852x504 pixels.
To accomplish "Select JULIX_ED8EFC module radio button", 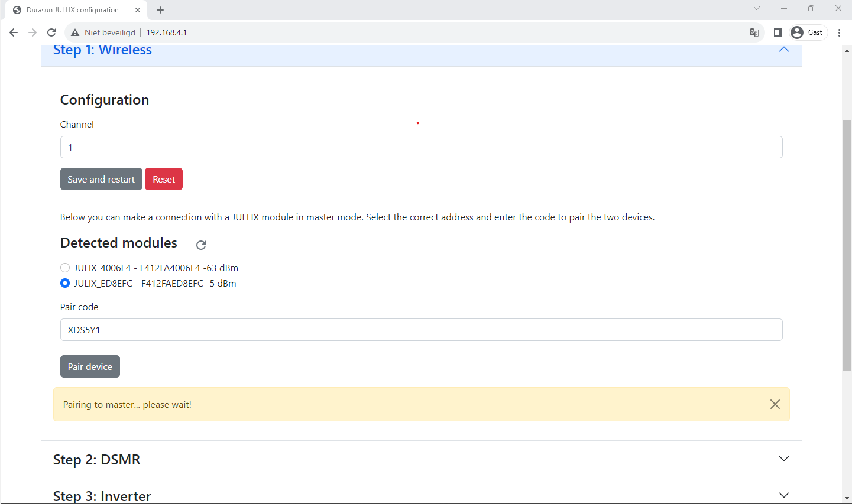I will coord(65,283).
